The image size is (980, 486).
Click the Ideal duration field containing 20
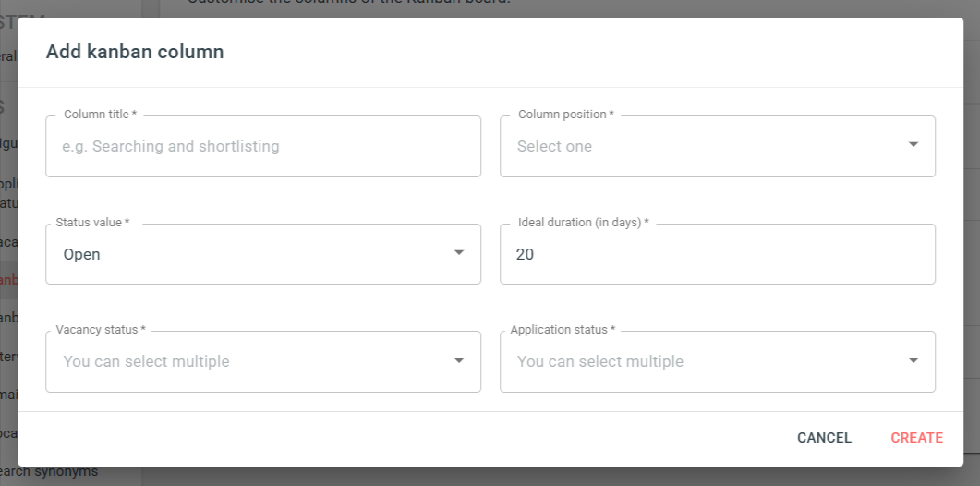pos(718,254)
